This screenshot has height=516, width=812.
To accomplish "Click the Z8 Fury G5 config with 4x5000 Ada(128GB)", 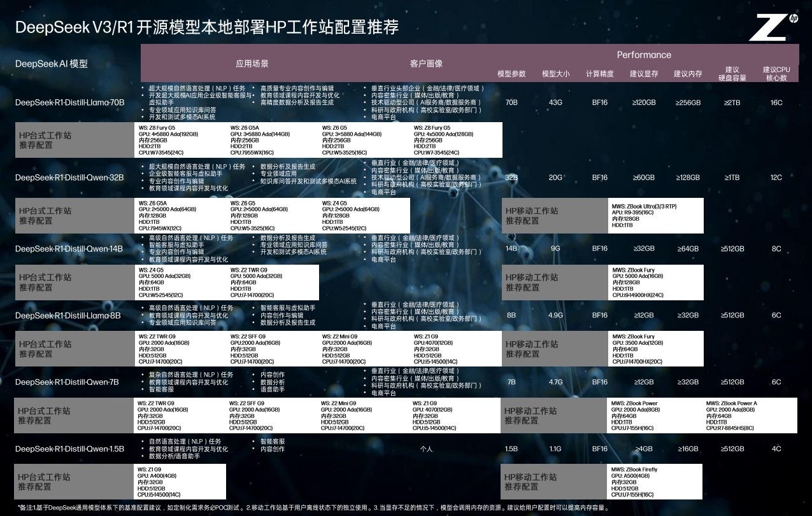I will click(444, 140).
